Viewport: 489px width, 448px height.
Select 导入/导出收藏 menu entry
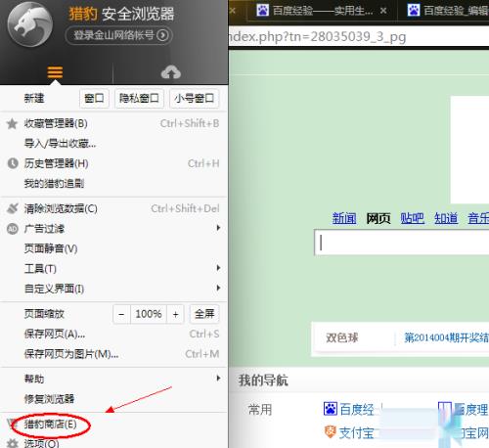[x=112, y=144]
